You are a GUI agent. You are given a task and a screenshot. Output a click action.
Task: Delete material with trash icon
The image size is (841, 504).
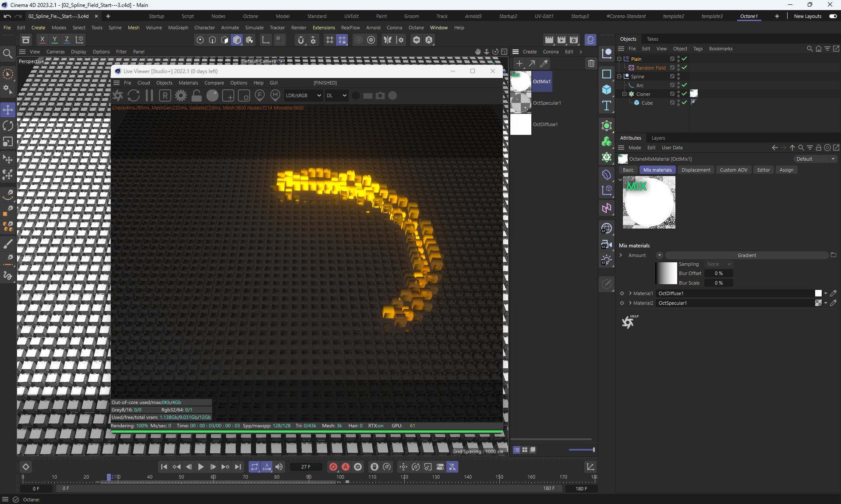[591, 63]
